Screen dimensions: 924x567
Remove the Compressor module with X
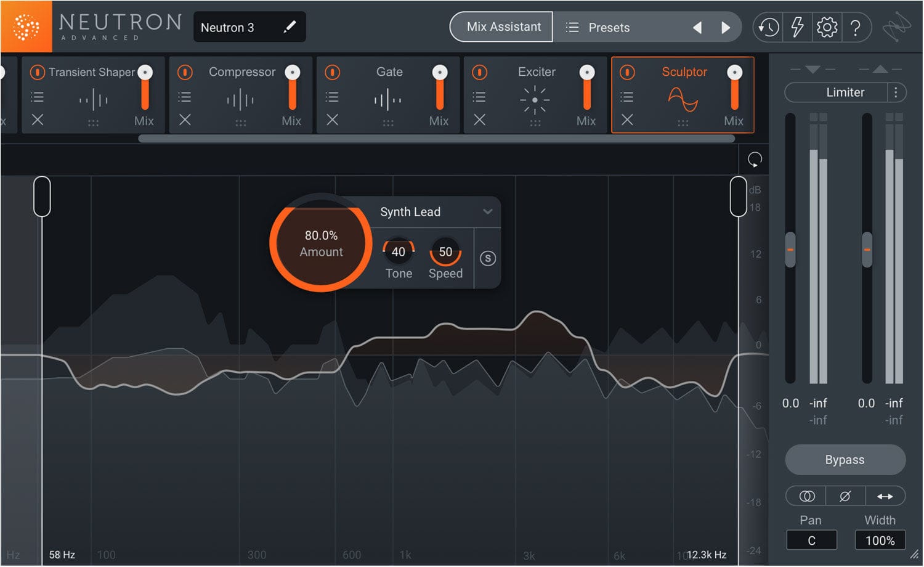click(x=185, y=120)
